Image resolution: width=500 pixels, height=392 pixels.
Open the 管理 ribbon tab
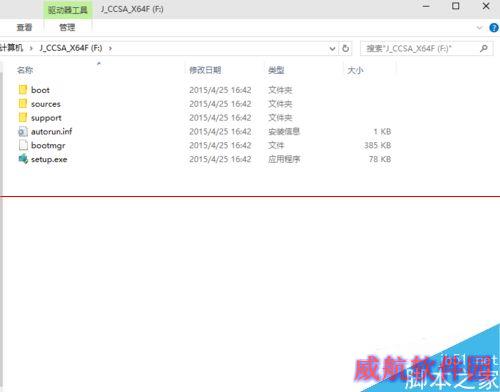67,27
